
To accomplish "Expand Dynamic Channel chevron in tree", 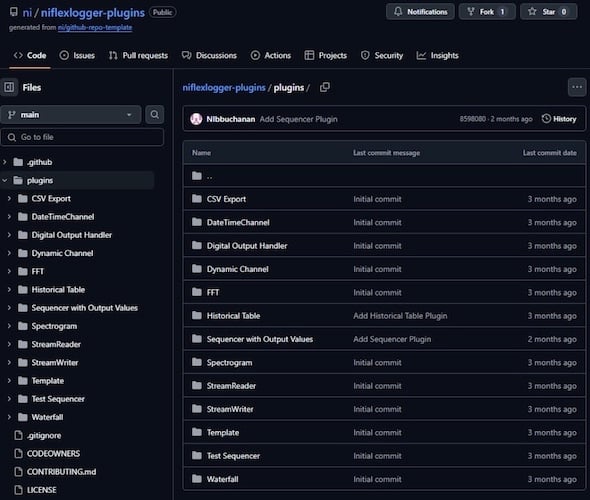I will pos(9,253).
